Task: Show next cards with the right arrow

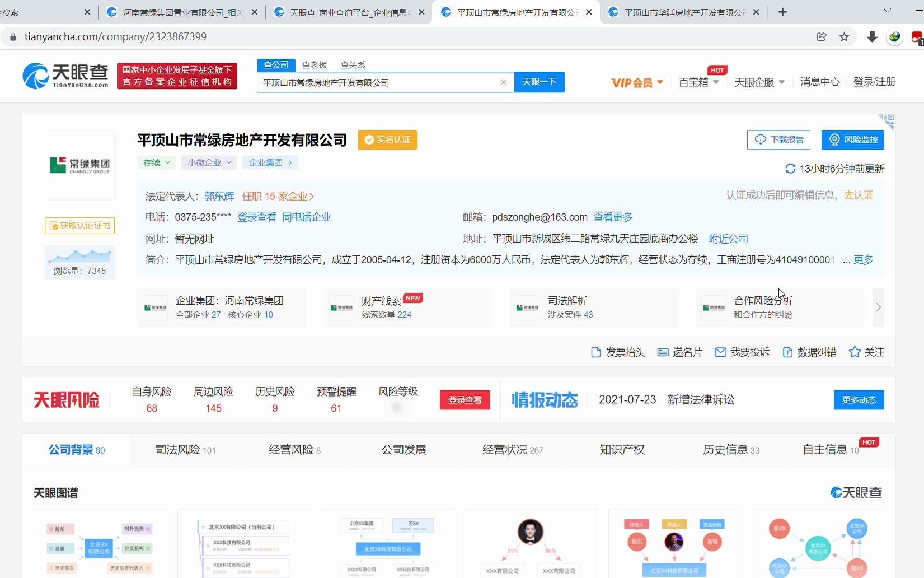Action: click(878, 307)
